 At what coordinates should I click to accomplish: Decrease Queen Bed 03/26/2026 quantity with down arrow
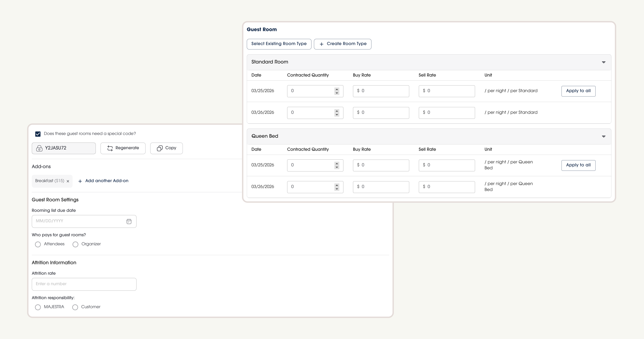coord(337,189)
